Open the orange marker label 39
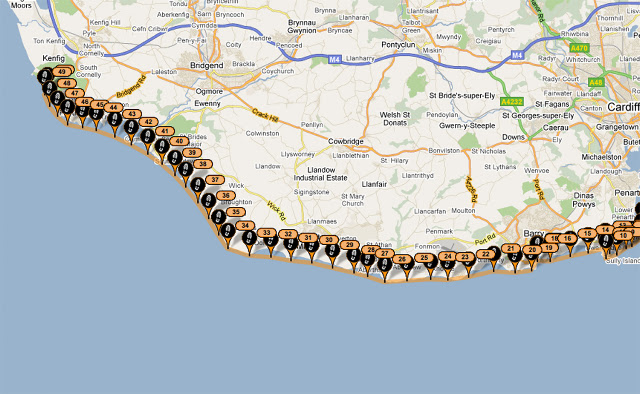640x394 pixels. pos(192,153)
